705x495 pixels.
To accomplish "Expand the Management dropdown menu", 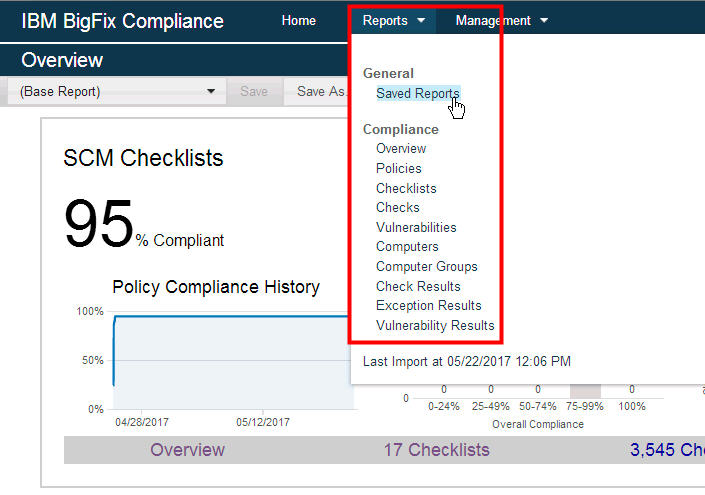I will pos(501,21).
